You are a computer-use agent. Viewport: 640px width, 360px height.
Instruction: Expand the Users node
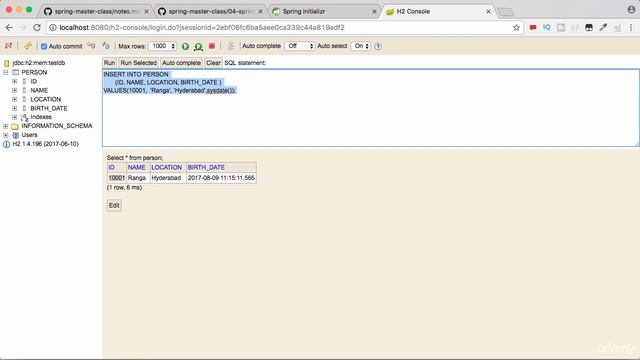[6, 135]
